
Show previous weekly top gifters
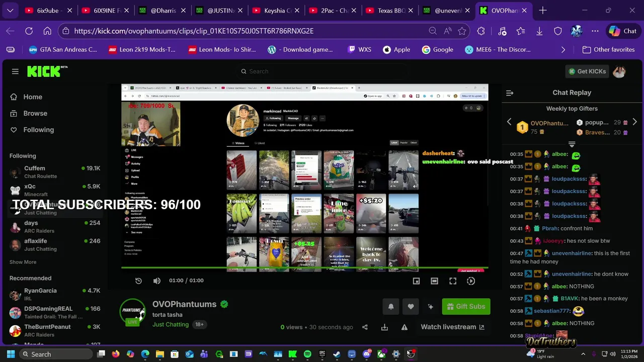point(509,122)
